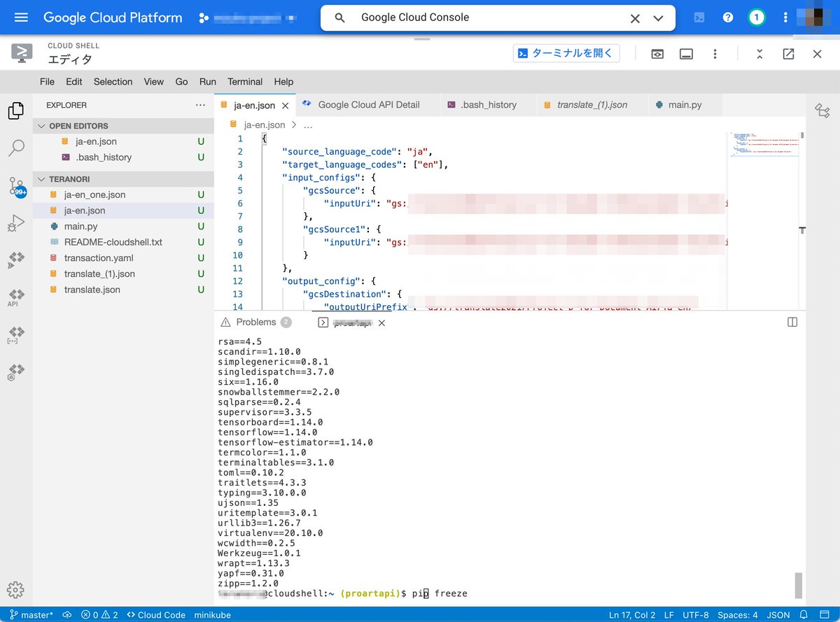Click Cloud Code in status bar
Image resolution: width=840 pixels, height=622 pixels.
(x=155, y=615)
